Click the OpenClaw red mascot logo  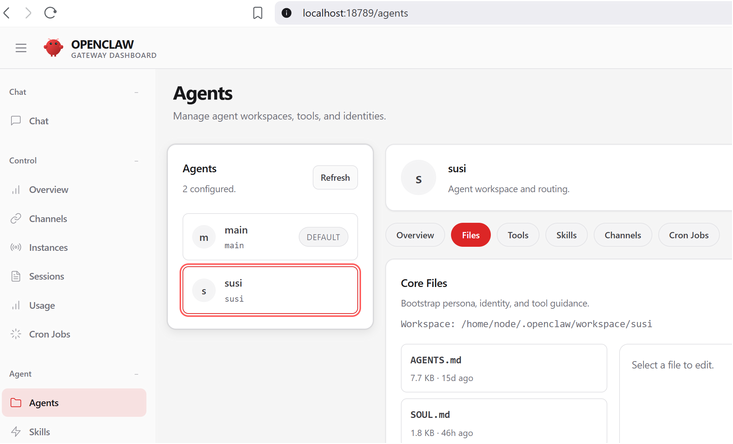coord(53,48)
